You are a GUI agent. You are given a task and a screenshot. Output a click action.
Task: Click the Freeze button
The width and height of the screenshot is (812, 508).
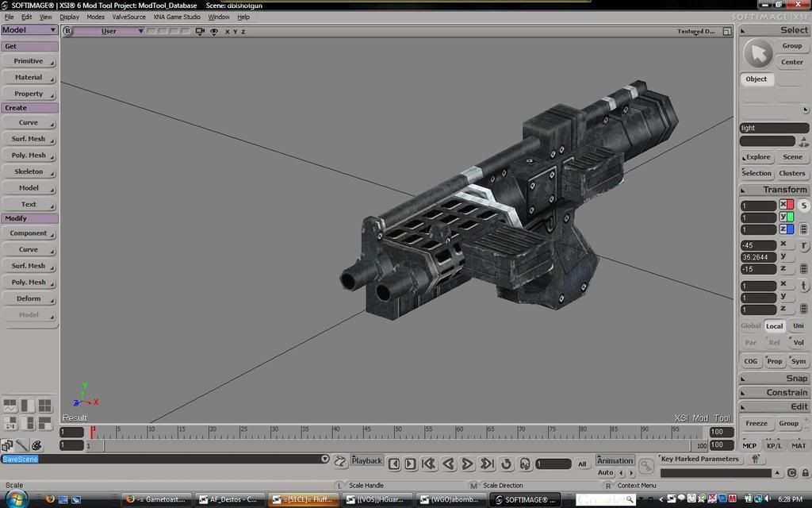[756, 424]
